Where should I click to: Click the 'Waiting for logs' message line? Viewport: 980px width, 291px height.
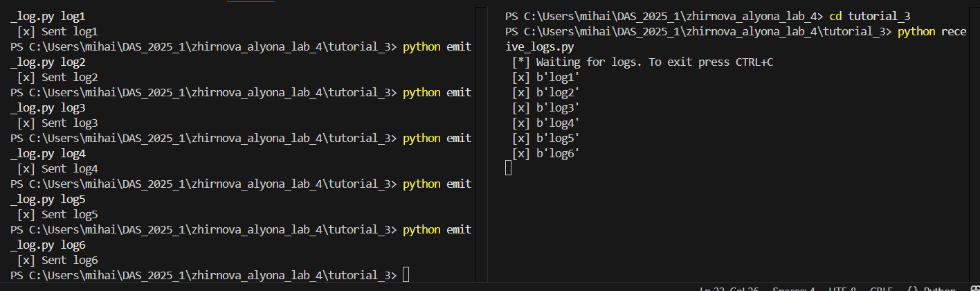[642, 62]
